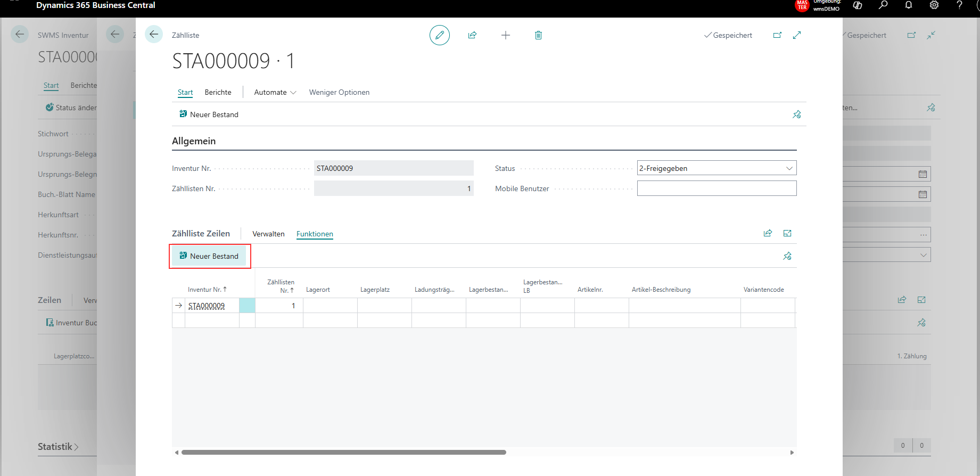Click the Lagerplatz column header
Screen dimensions: 980x476
375,290
